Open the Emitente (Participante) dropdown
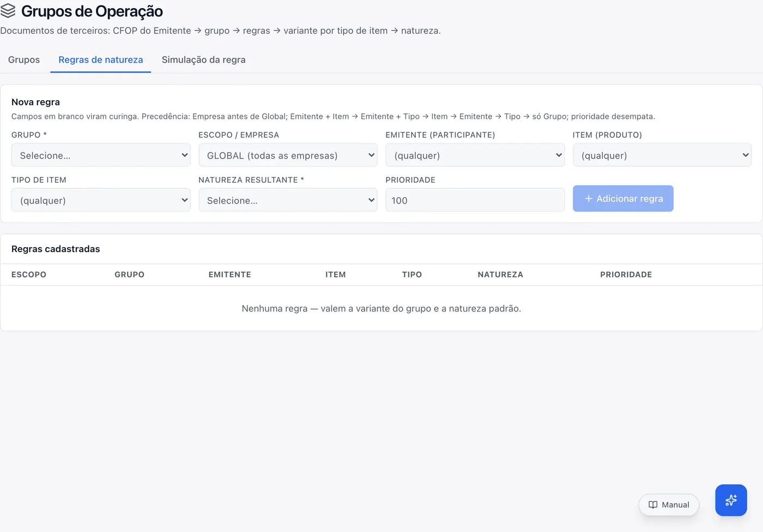The width and height of the screenshot is (763, 532). click(475, 155)
